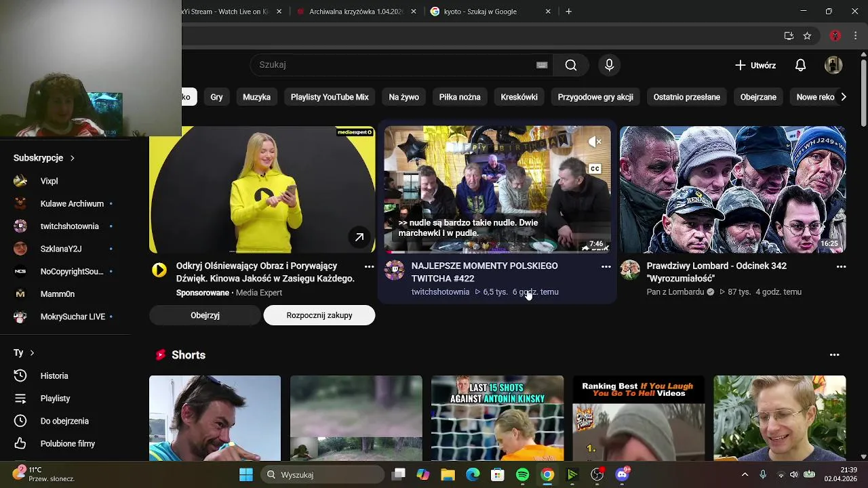Open OBS Studio from the taskbar

(x=597, y=474)
